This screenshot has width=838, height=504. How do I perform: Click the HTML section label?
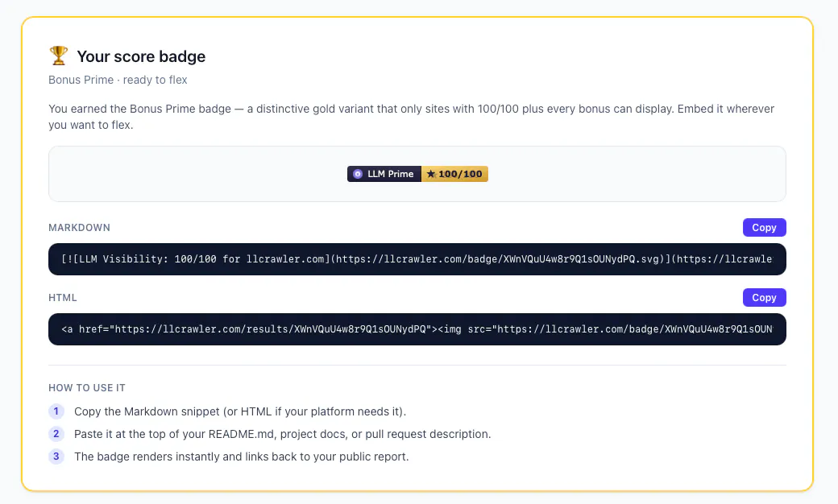click(x=63, y=297)
